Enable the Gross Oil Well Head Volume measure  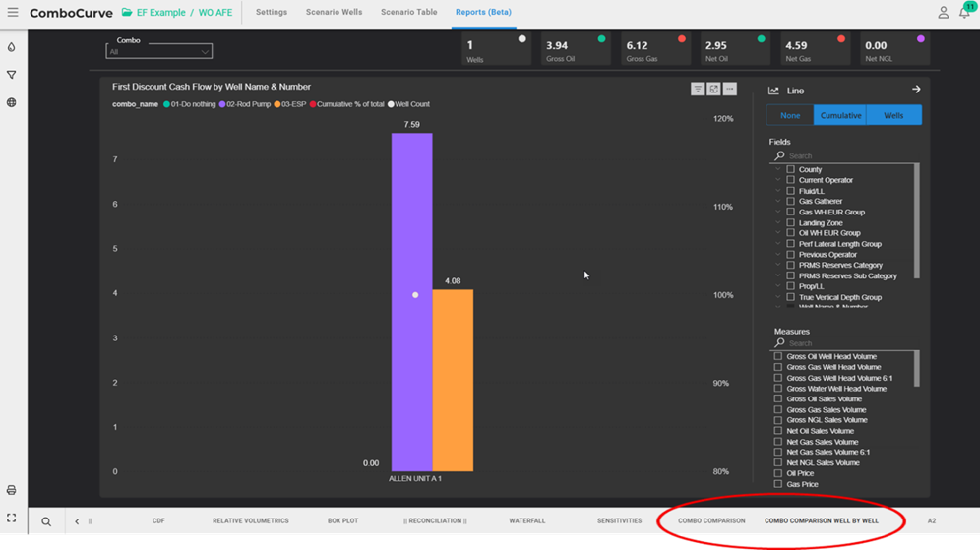pos(778,357)
